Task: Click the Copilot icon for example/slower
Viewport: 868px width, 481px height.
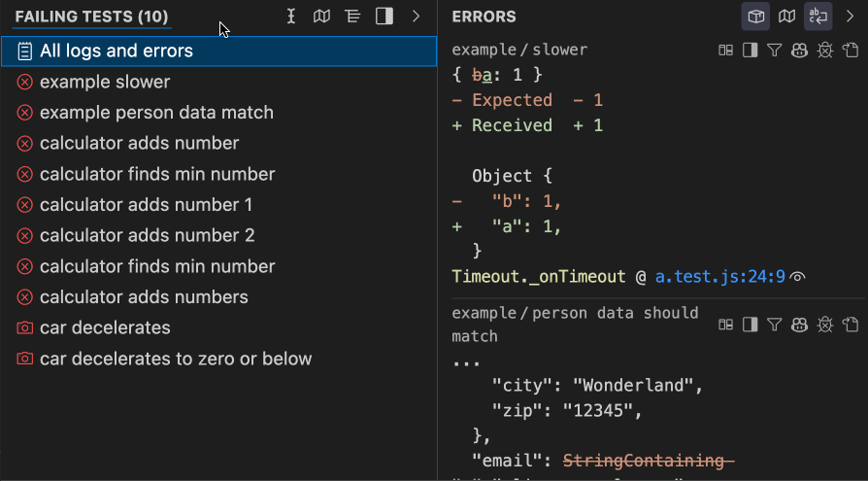Action: pos(800,51)
